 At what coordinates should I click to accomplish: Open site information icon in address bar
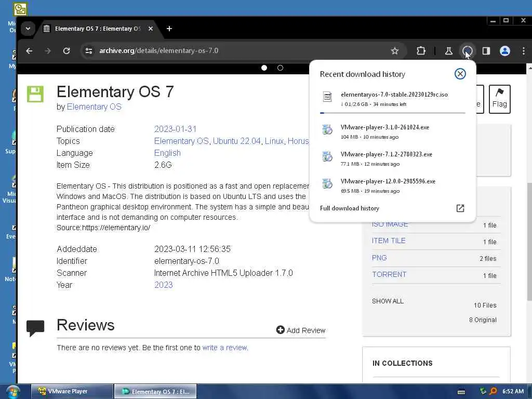(x=89, y=51)
